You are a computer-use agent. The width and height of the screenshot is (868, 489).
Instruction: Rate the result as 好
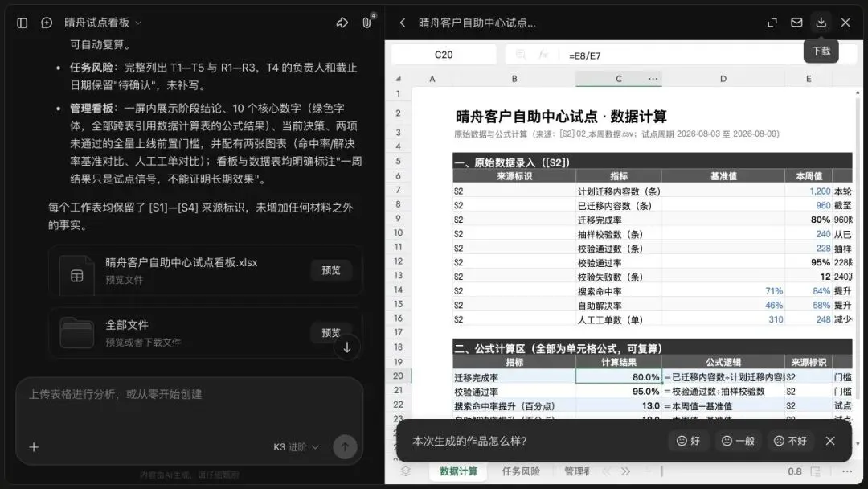point(688,441)
